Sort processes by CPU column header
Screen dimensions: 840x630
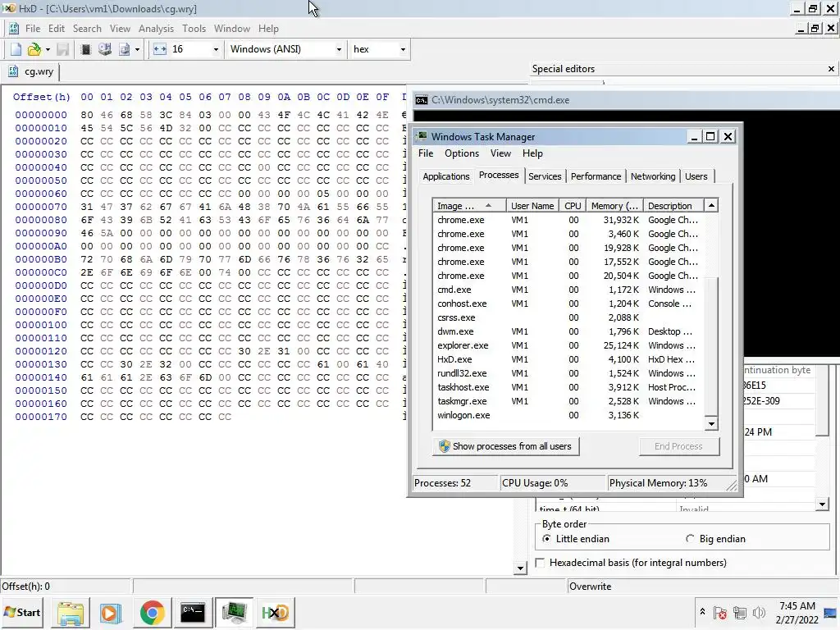coord(572,206)
